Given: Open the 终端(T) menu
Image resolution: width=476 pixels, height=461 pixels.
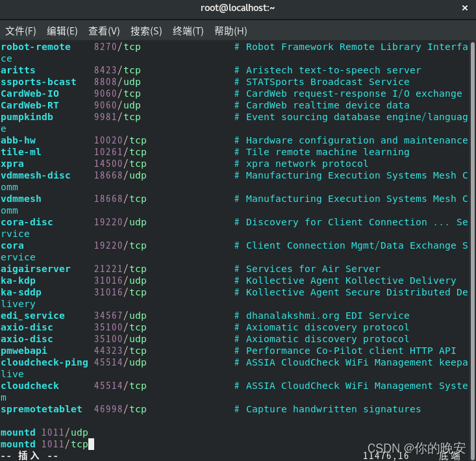Looking at the screenshot, I should pyautogui.click(x=188, y=31).
